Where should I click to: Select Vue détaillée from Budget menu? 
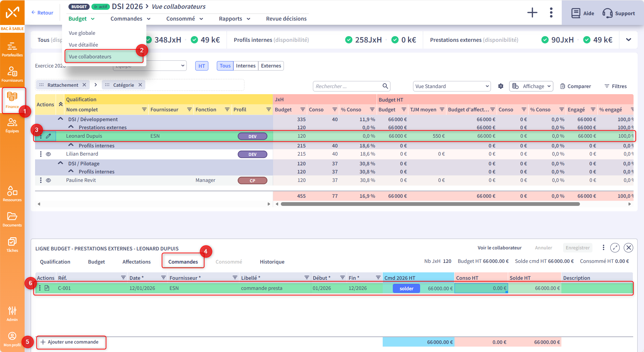click(83, 45)
